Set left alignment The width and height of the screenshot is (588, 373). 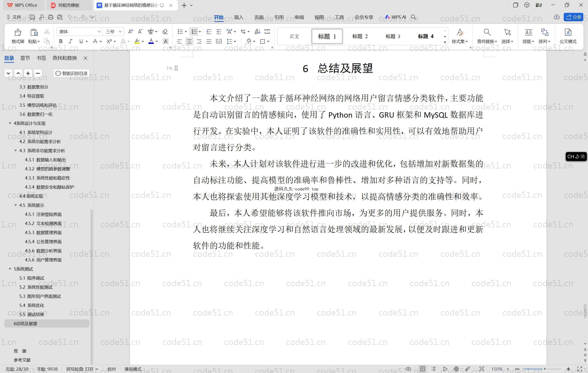(179, 41)
